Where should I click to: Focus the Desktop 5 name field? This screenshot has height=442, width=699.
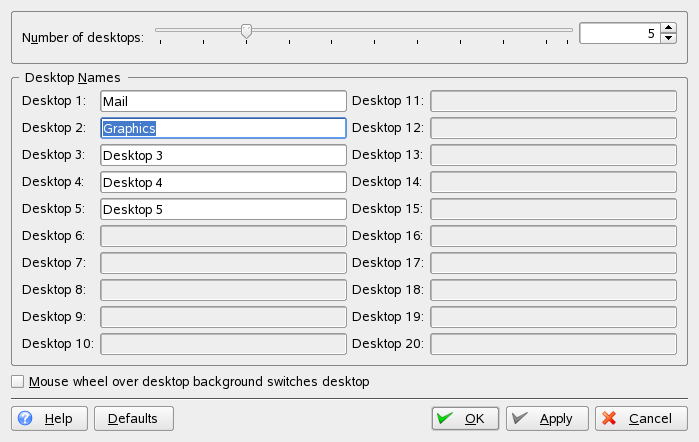223,209
